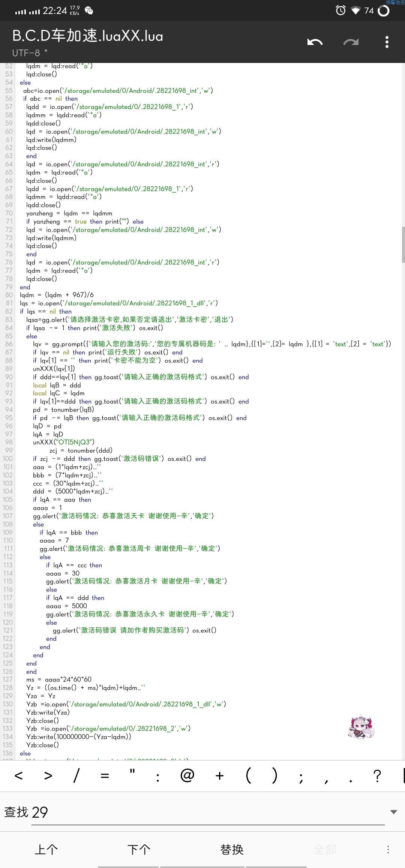The image size is (405, 868).
Task: Insert the greater-than symbol from the symbol bar
Action: 48,775
